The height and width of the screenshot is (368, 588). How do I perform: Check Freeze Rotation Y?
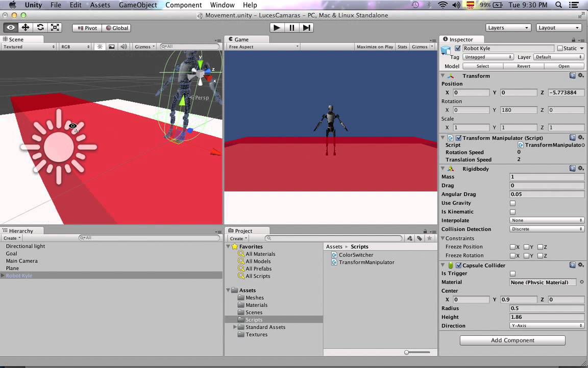(527, 256)
